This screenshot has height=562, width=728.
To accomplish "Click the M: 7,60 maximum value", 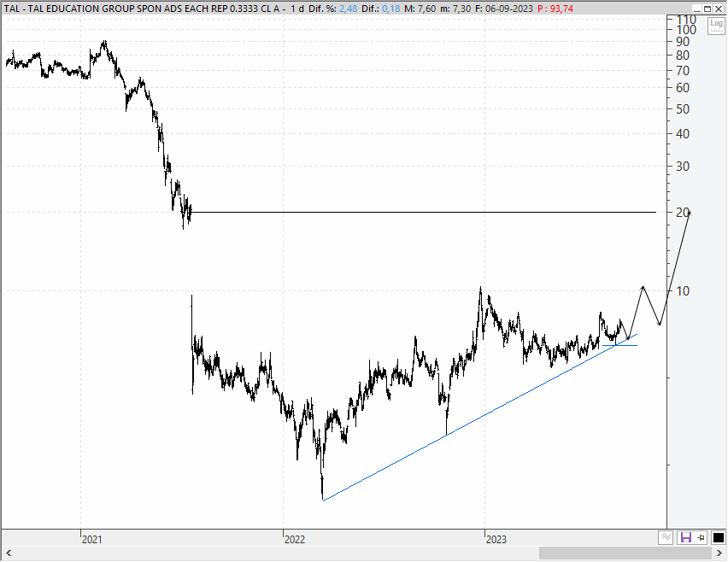I will coord(420,9).
